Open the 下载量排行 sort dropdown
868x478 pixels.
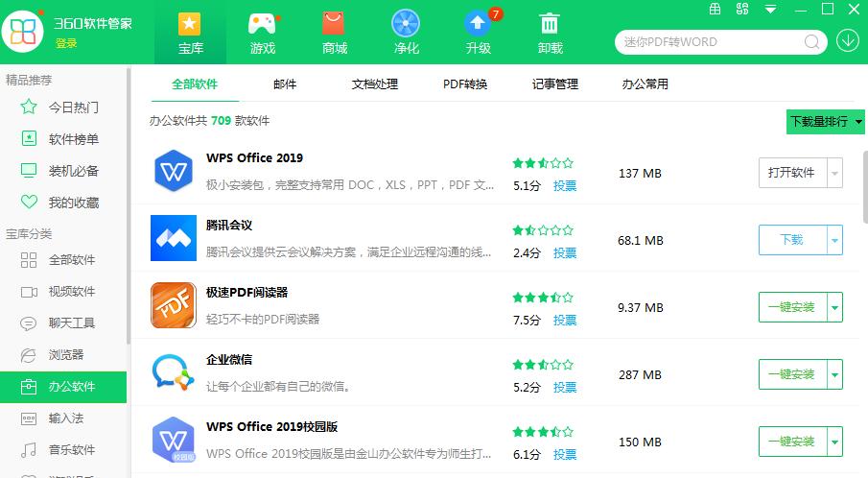(826, 121)
